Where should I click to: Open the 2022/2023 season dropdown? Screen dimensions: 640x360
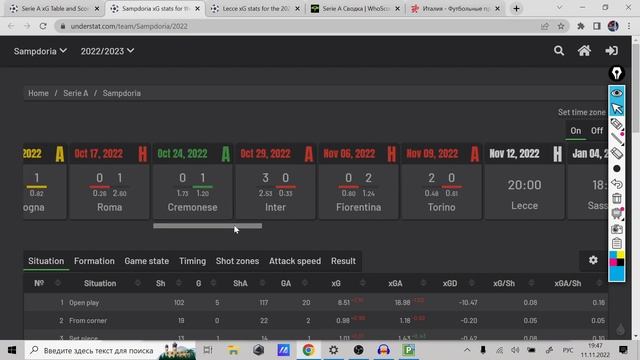(107, 51)
